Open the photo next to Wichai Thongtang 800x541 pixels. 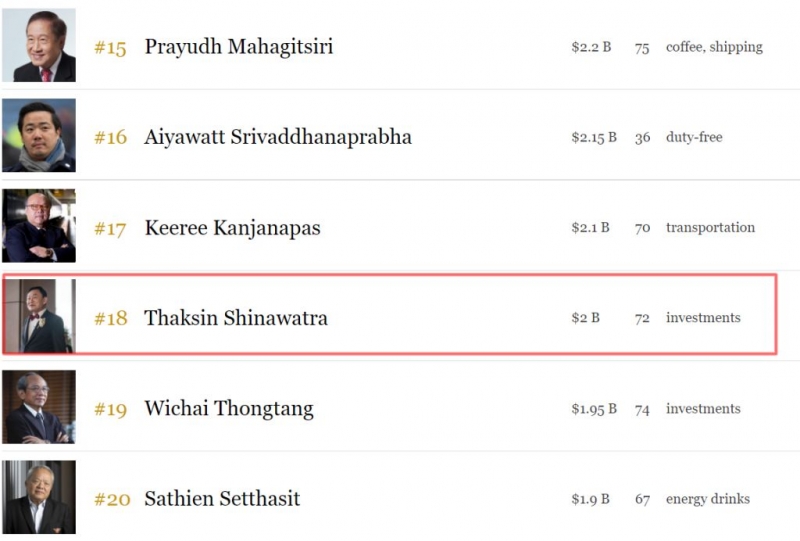38,408
